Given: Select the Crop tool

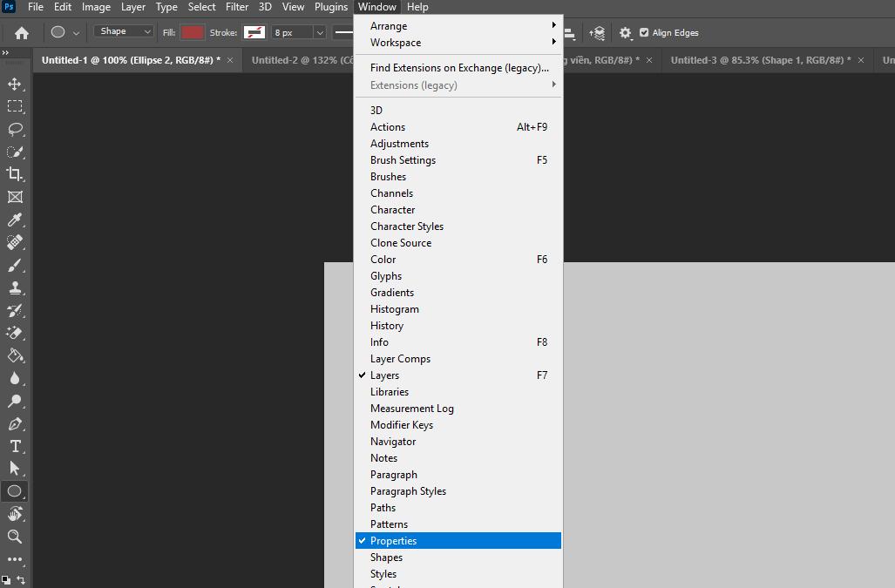Looking at the screenshot, I should coord(14,174).
